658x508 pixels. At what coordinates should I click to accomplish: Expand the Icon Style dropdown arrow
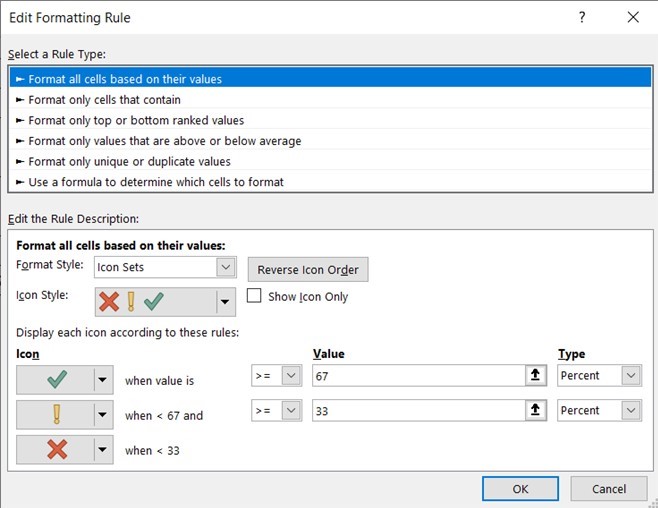click(x=226, y=302)
